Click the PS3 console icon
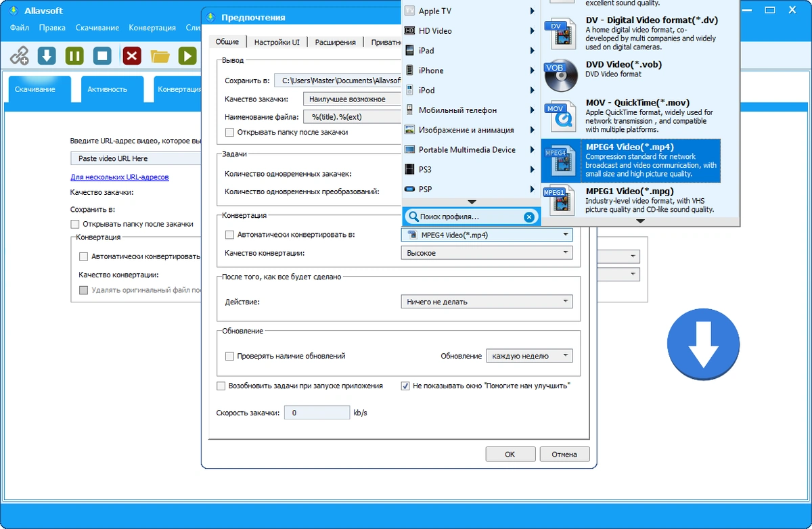The image size is (812, 529). point(409,169)
